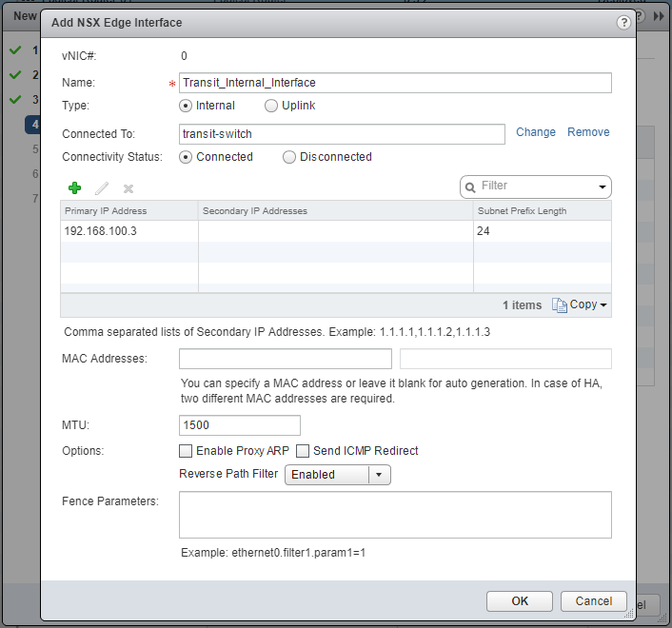Click the Copy clipboard icon
The image size is (672, 628).
(559, 304)
